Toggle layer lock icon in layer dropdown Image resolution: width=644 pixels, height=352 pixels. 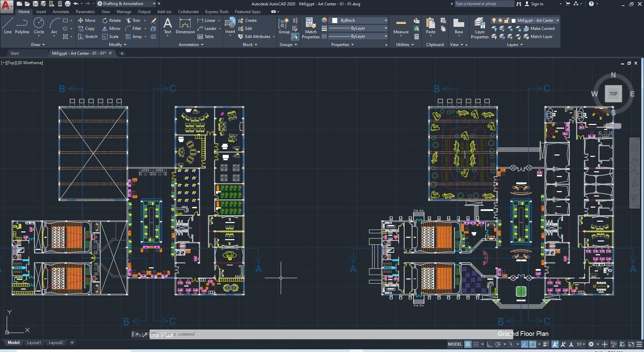point(507,20)
